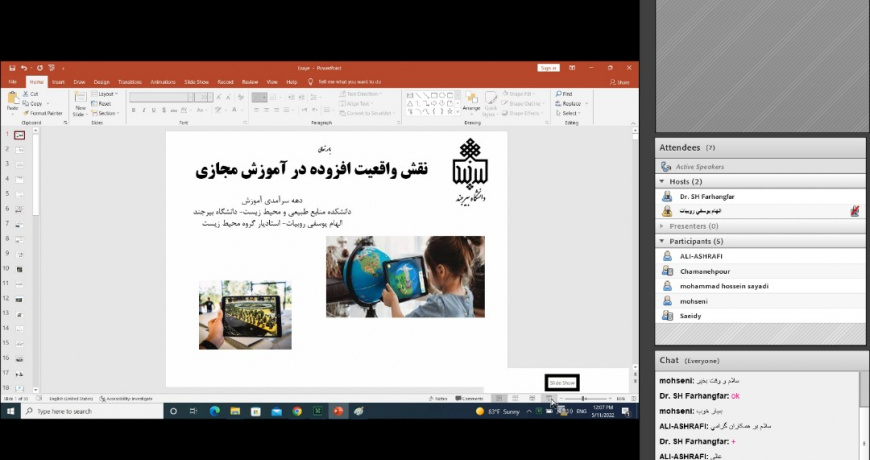Open Quick Styles for shapes

[490, 103]
